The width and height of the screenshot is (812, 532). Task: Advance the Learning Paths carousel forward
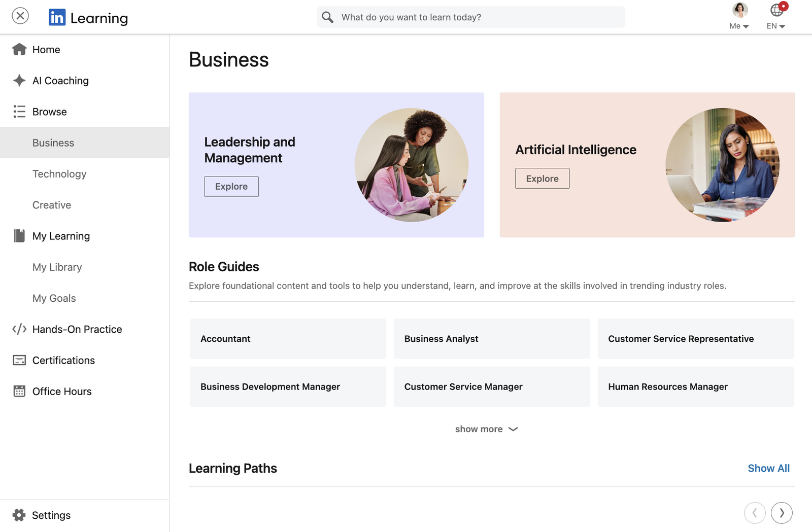click(x=782, y=513)
